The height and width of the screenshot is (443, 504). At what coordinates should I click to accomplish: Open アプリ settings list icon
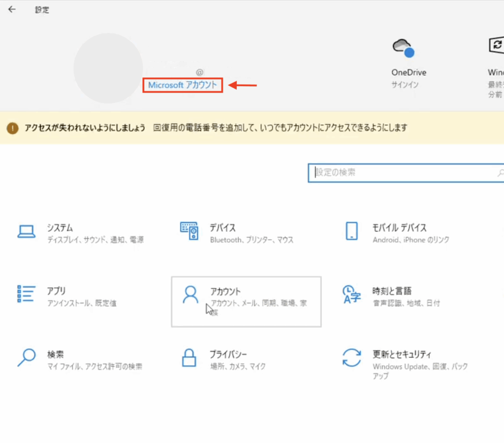point(27,294)
